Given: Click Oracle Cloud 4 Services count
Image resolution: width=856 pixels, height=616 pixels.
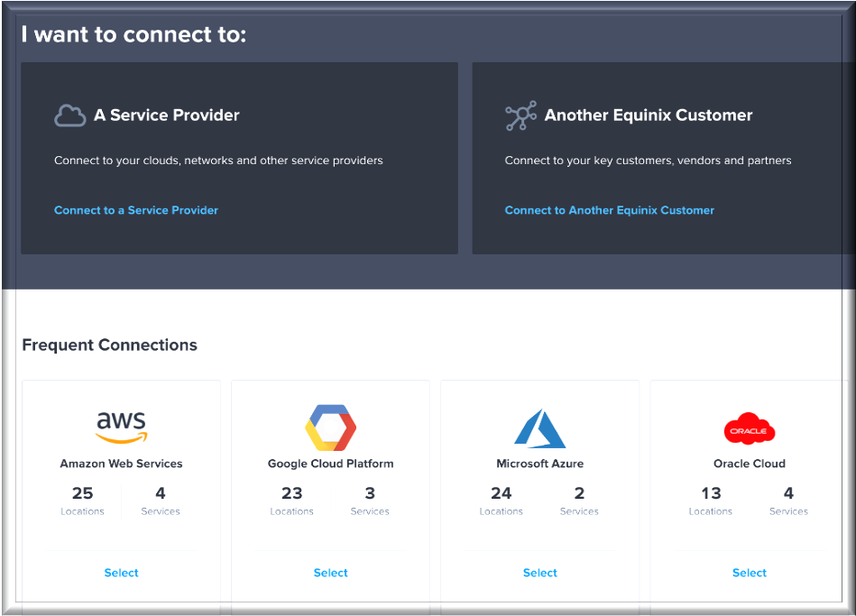Looking at the screenshot, I should pos(789,494).
